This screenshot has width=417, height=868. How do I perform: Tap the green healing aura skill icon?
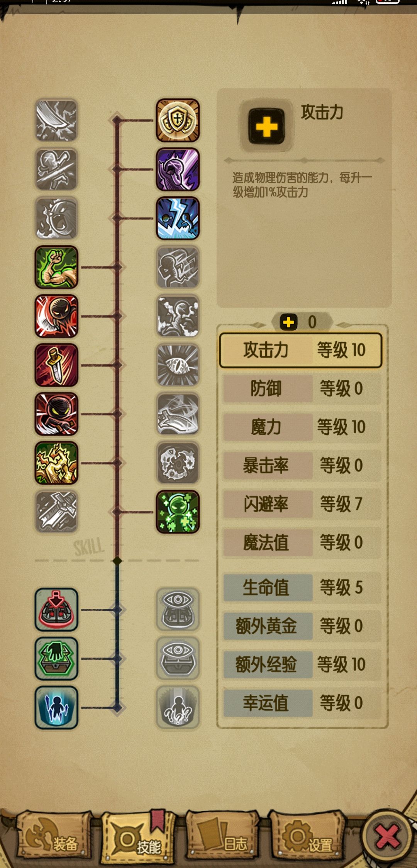click(178, 512)
